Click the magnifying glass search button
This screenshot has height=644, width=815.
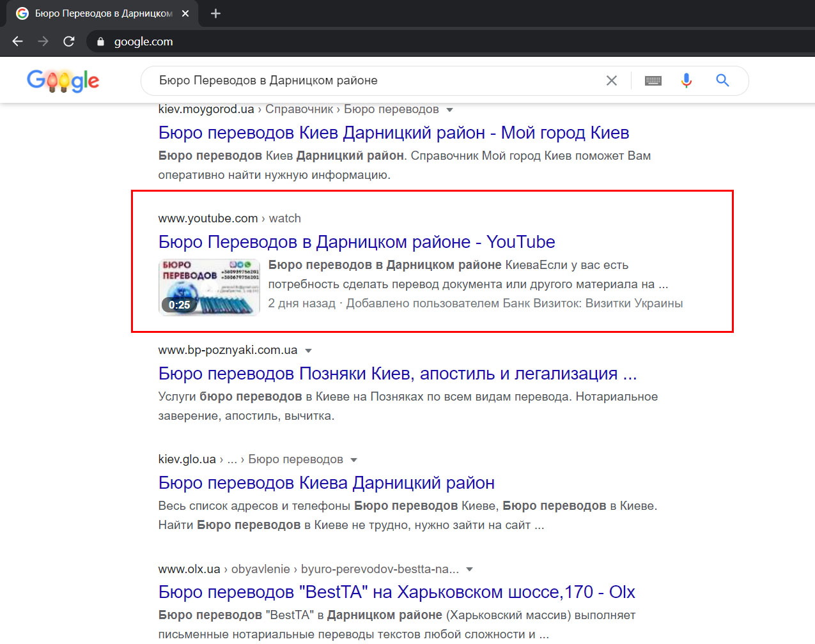pos(722,80)
